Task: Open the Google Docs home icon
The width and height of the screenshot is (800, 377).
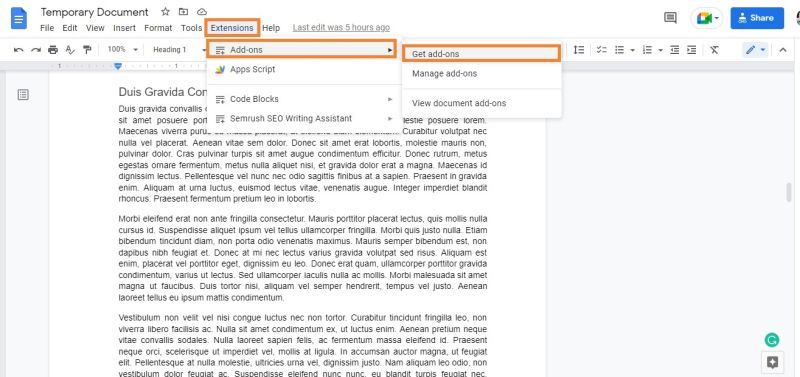Action: pyautogui.click(x=19, y=19)
